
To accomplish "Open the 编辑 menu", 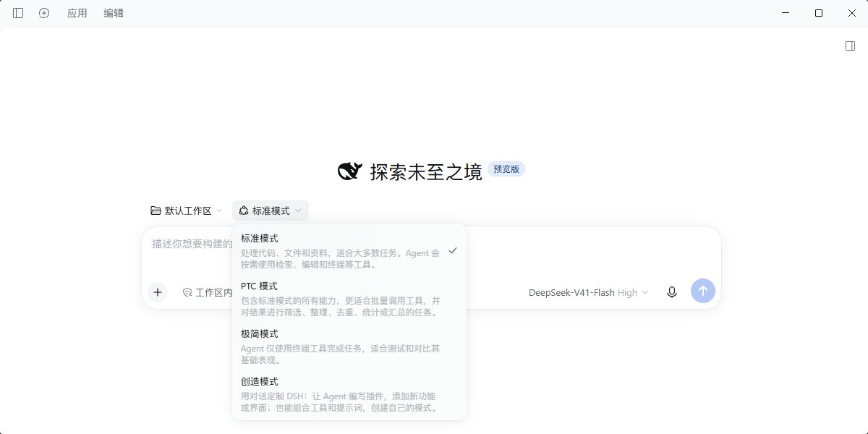I will pos(114,13).
